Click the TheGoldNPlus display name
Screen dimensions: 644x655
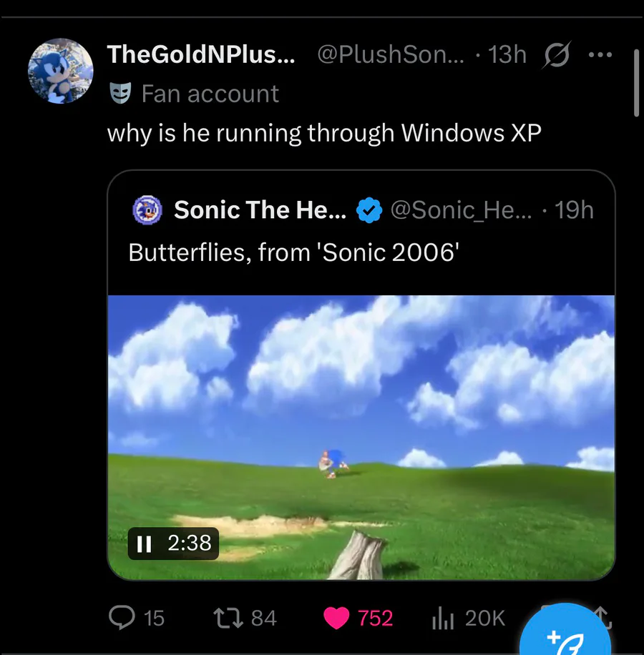click(200, 54)
